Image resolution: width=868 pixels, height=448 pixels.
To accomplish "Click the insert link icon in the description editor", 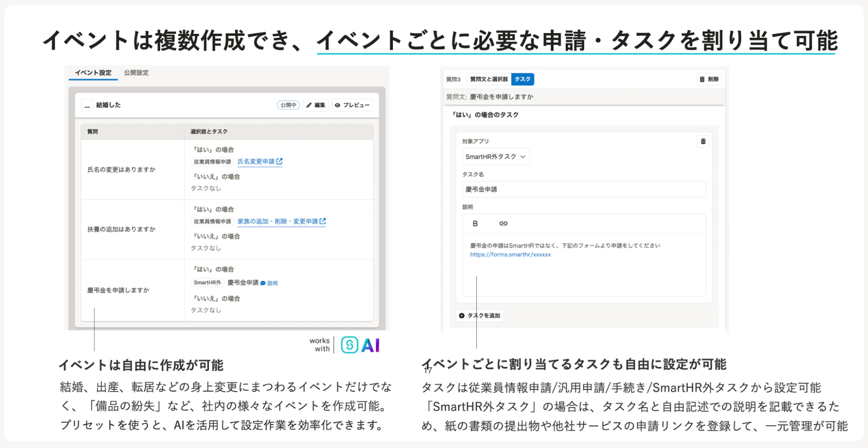I will pos(503,223).
